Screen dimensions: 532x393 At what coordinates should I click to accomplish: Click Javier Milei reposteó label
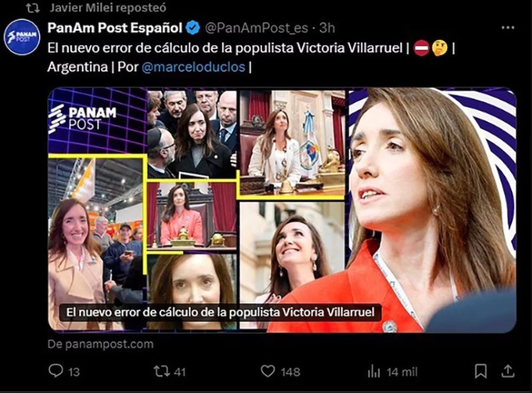click(x=108, y=8)
